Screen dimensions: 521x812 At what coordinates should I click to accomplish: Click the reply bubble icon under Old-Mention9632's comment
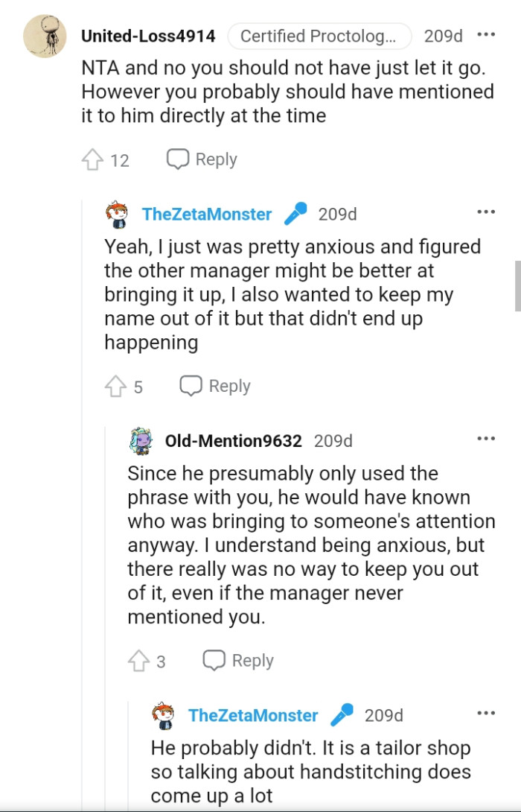pos(214,660)
